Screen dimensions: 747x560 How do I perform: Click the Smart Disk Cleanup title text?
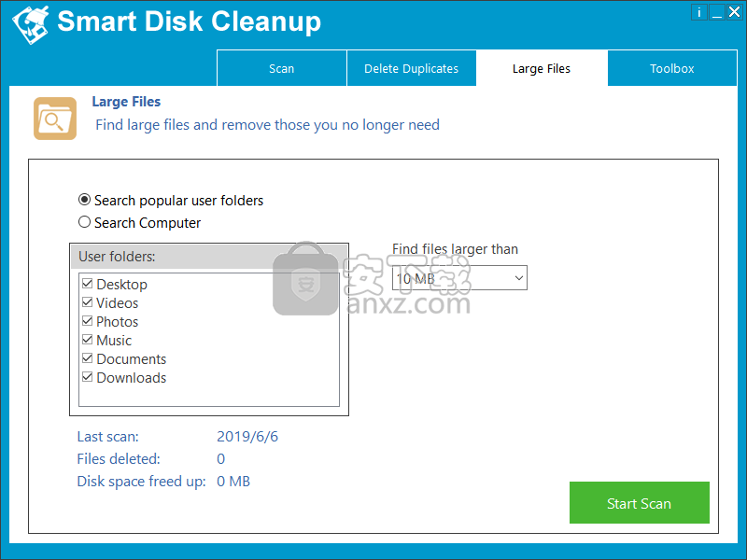(190, 21)
